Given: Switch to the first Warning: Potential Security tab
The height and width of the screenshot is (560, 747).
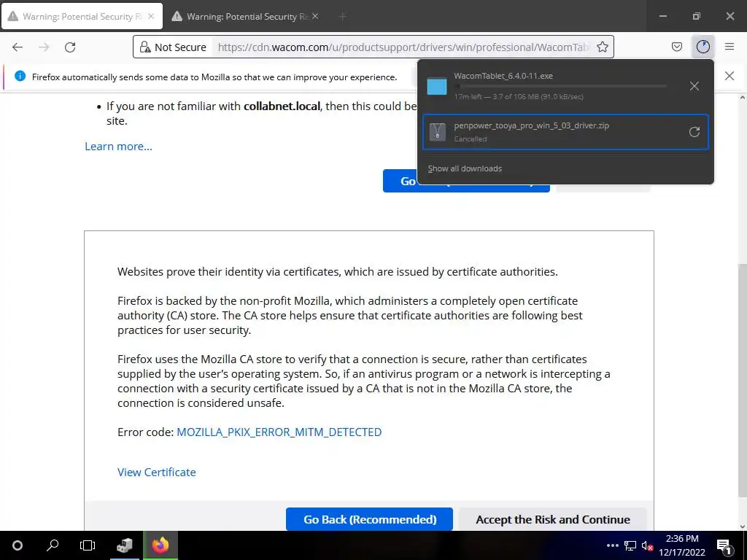Looking at the screenshot, I should click(x=82, y=16).
